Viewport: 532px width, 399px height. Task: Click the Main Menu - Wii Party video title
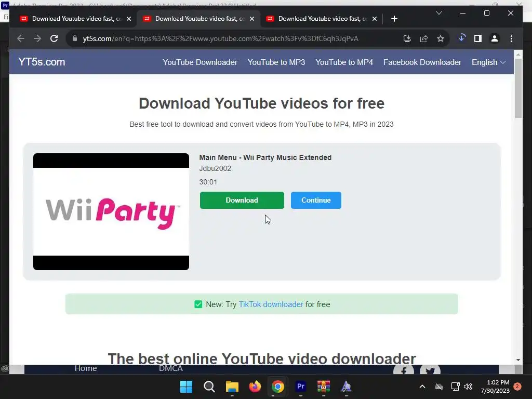[265, 157]
